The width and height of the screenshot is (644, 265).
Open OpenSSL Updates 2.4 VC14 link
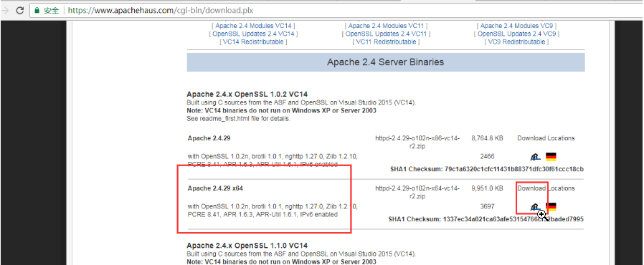pyautogui.click(x=253, y=34)
